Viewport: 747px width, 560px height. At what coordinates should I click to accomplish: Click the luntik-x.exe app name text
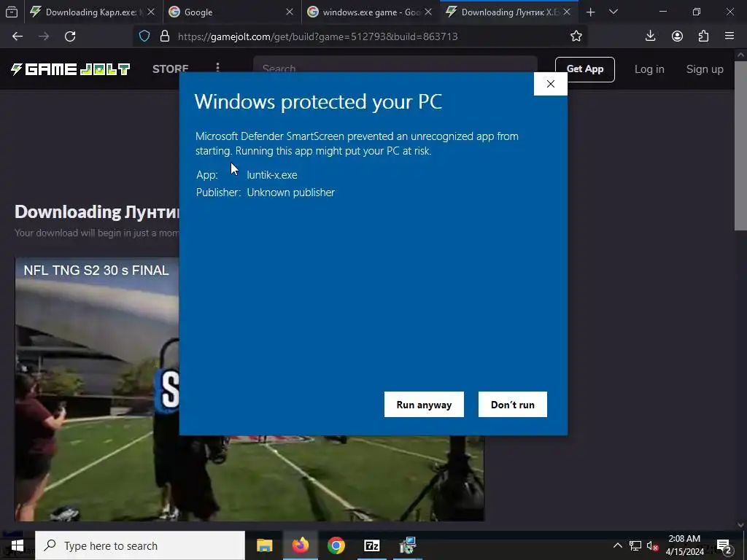[272, 175]
